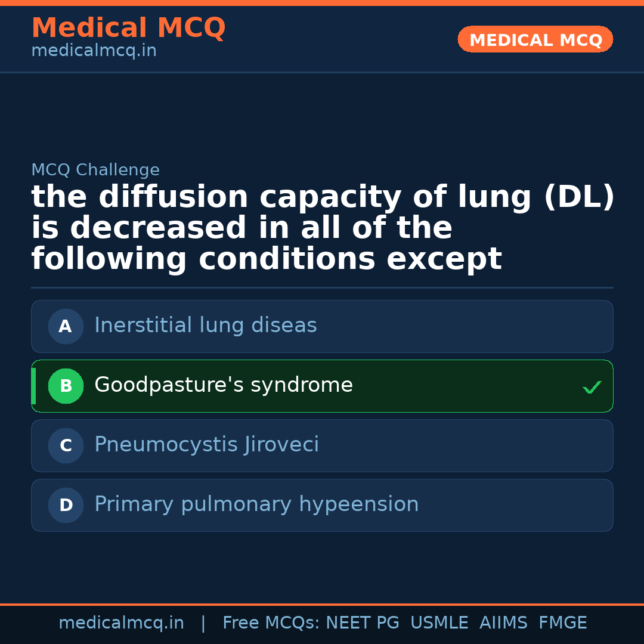Click the MCQ Challenge label
Viewport: 644px width, 644px height.
click(95, 170)
